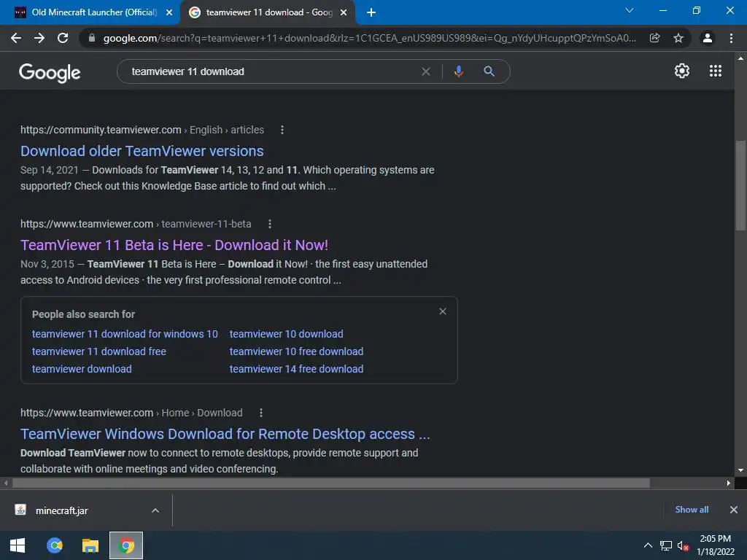Open TeamViewer Windows Download for Remote Desktop link
747x560 pixels.
(x=225, y=434)
